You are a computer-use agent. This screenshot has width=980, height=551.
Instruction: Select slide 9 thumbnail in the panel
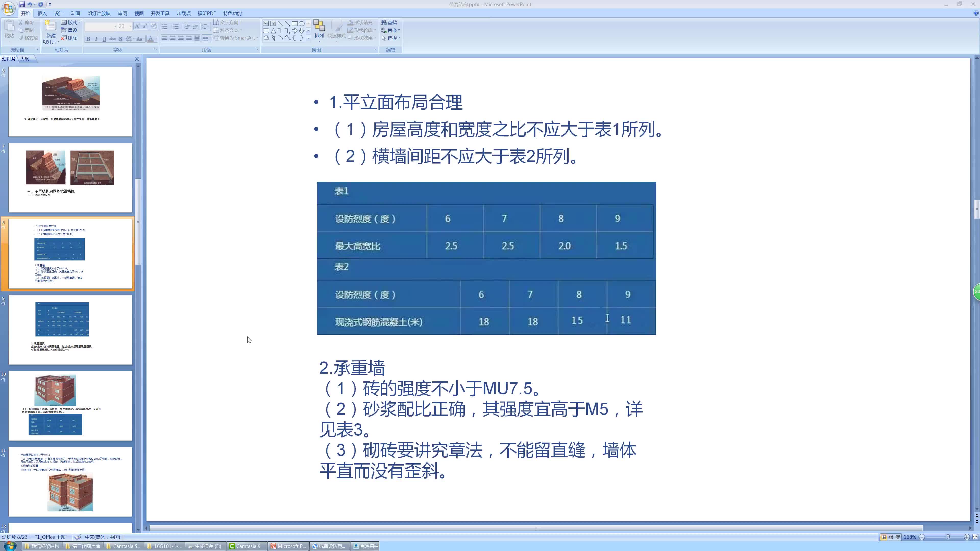pos(70,329)
